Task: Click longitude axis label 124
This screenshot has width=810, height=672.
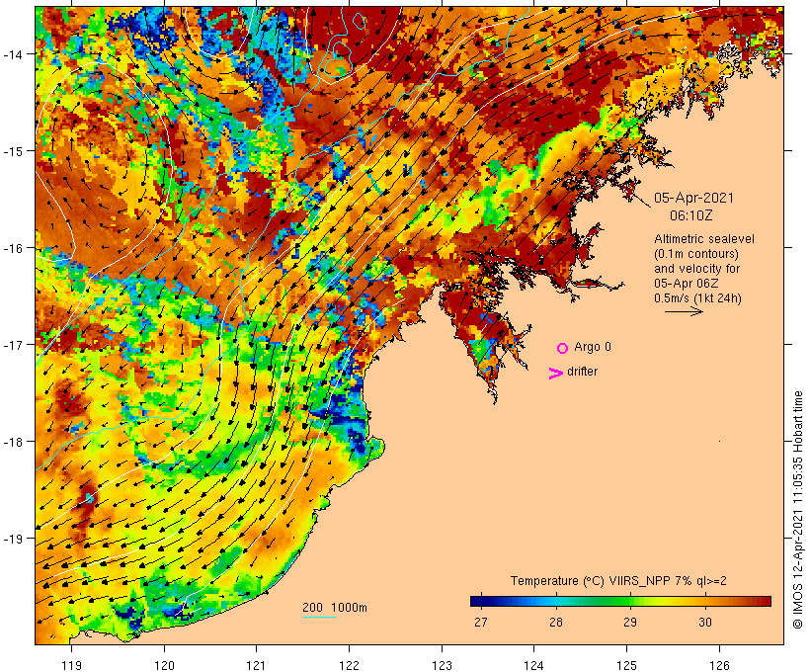Action: point(534,665)
